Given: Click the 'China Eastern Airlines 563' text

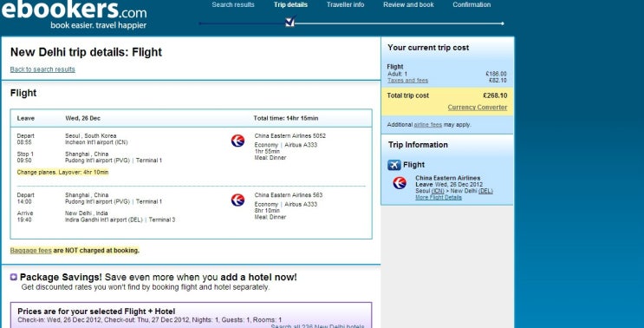Looking at the screenshot, I should click(x=289, y=195).
